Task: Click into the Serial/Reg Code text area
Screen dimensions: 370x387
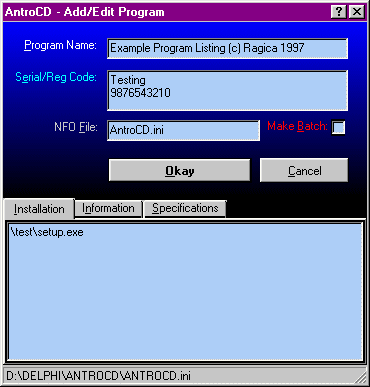Action: click(227, 90)
